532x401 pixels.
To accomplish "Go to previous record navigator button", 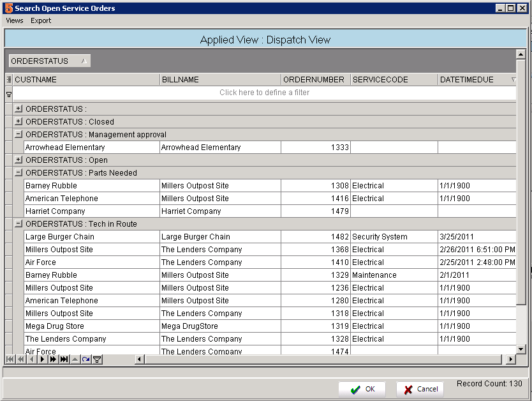I will [x=31, y=359].
